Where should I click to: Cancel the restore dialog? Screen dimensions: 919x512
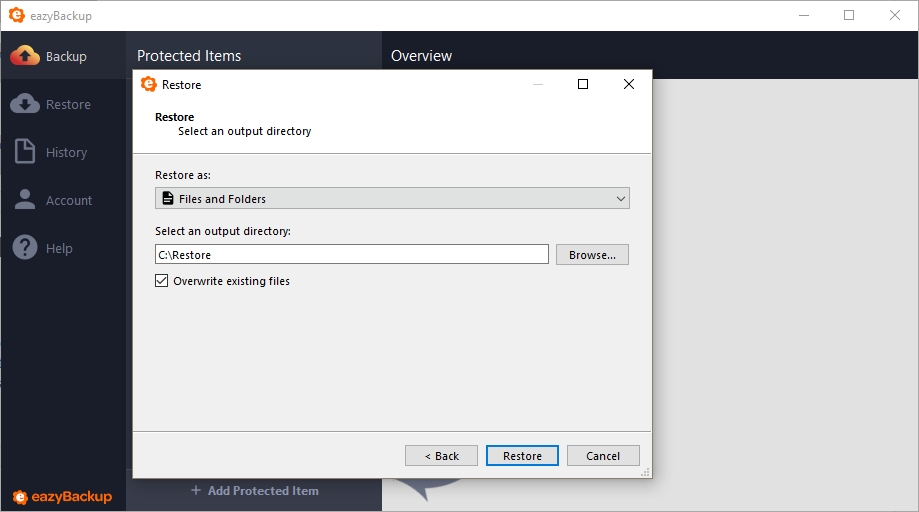(603, 456)
